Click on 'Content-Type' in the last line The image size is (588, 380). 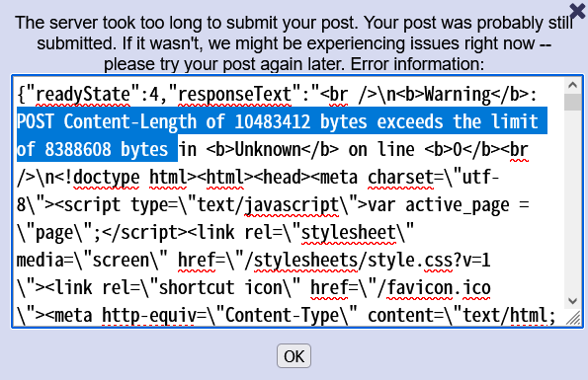pyautogui.click(x=282, y=315)
